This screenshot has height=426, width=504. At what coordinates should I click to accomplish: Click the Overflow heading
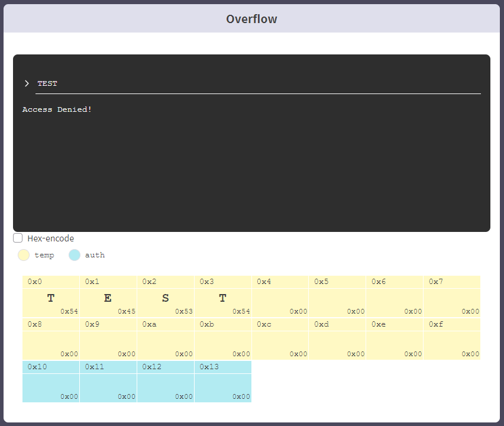click(x=251, y=19)
